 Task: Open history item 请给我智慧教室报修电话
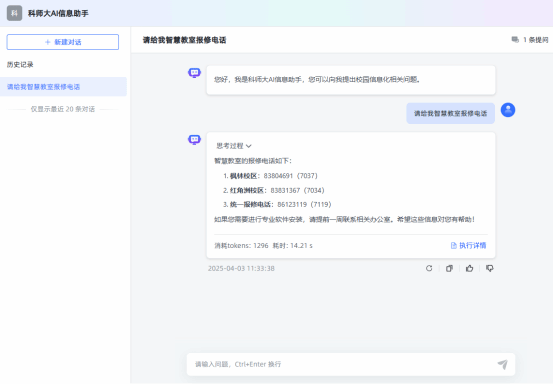pyautogui.click(x=63, y=87)
